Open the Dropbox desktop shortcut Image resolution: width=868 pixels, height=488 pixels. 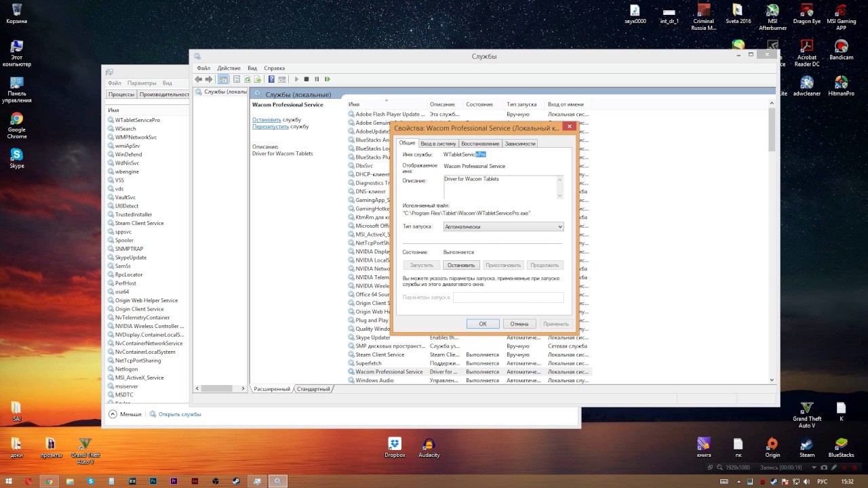[x=395, y=448]
